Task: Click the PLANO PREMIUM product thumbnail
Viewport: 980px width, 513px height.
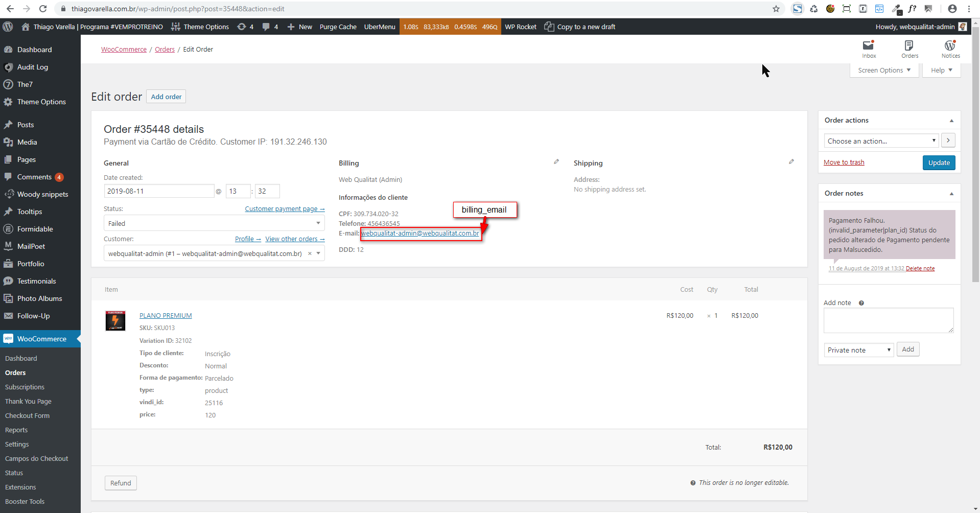Action: tap(115, 320)
